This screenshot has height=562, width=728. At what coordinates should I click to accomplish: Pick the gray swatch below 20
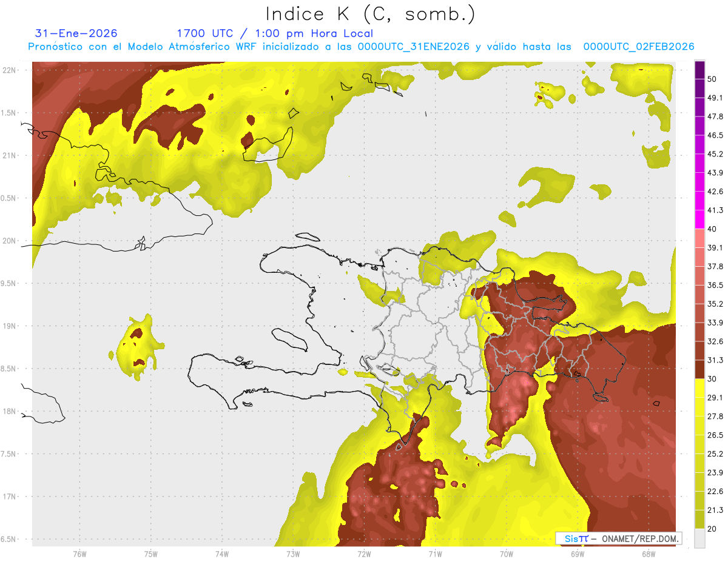pos(699,538)
